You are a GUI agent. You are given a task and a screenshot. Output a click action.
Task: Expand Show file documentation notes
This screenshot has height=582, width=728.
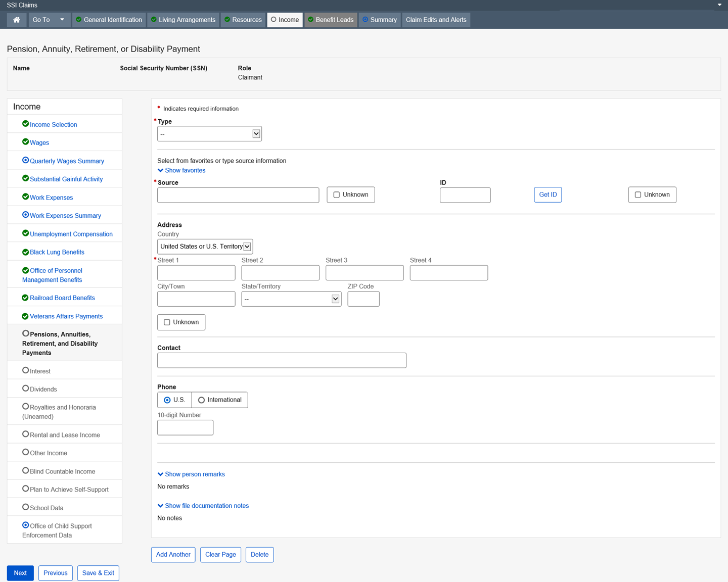tap(203, 506)
